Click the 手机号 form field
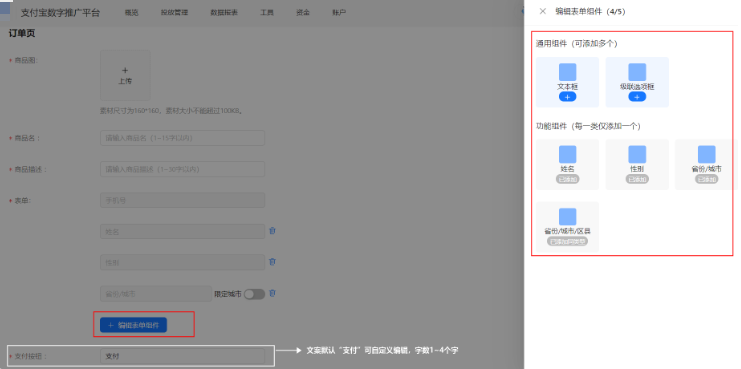 [182, 200]
